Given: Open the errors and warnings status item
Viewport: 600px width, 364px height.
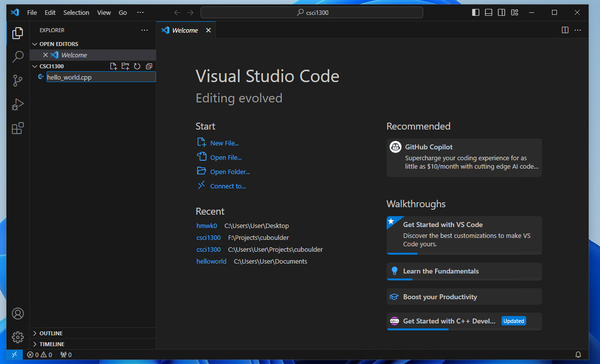Looking at the screenshot, I should (40, 355).
